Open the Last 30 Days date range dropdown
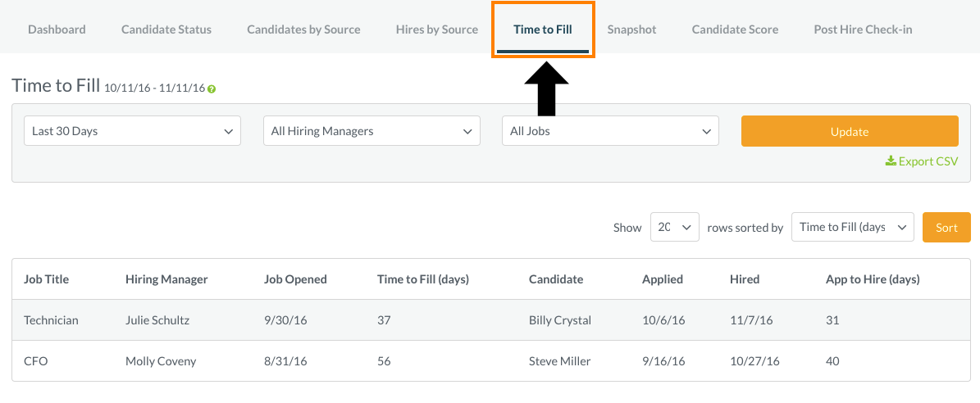Viewport: 980px width, 403px height. click(x=133, y=131)
